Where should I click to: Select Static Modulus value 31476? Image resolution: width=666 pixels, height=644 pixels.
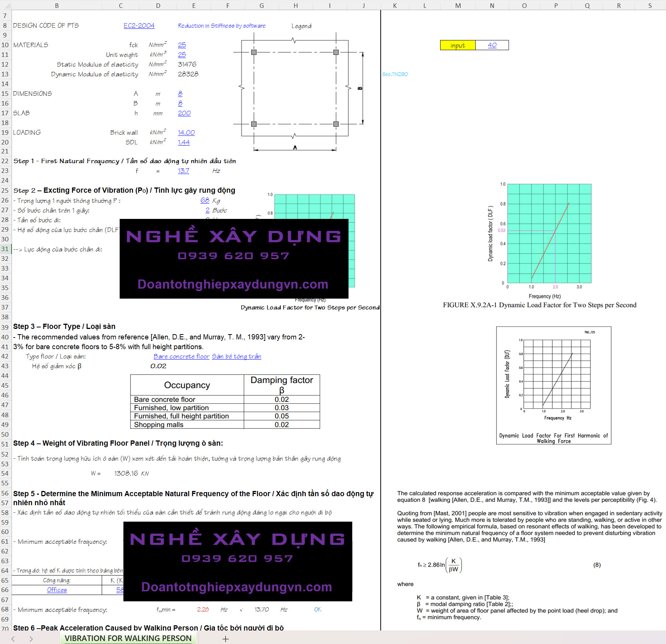pyautogui.click(x=187, y=64)
